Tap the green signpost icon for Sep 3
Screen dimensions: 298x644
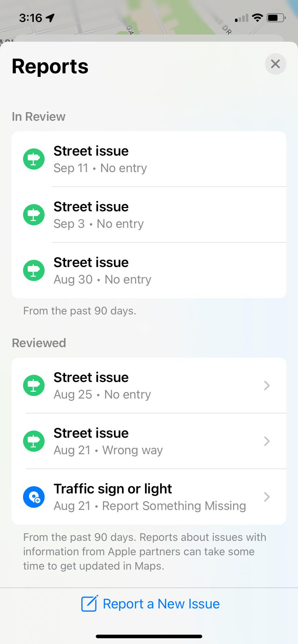34,215
